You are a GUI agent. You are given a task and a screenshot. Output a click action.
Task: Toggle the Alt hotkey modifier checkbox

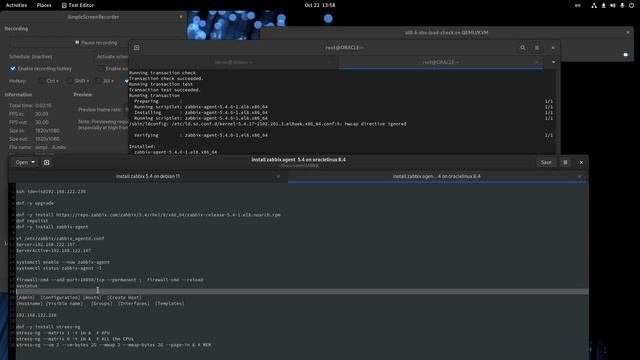click(x=98, y=81)
